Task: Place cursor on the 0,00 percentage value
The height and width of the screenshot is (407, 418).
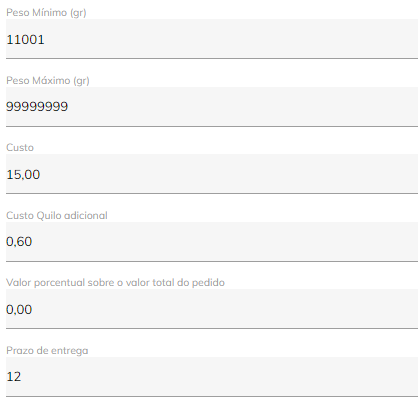Action: click(x=19, y=310)
